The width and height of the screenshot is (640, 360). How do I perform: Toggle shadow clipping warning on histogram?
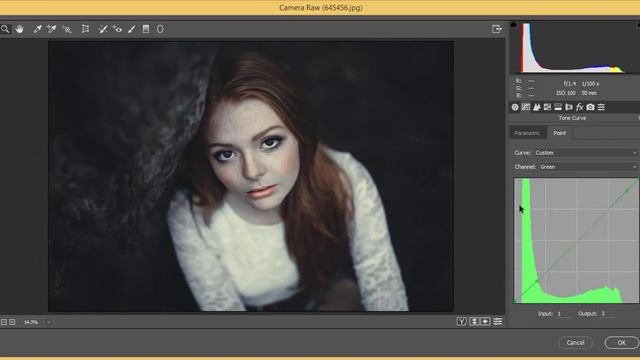click(x=513, y=25)
